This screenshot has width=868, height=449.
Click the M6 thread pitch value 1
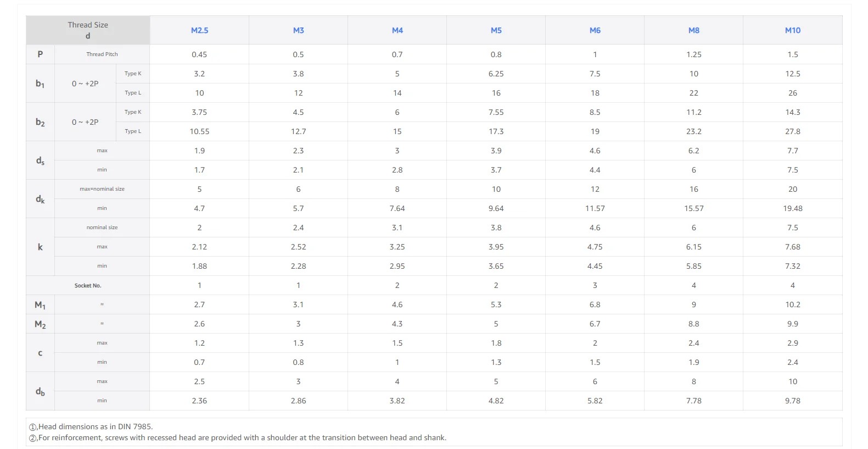(595, 54)
